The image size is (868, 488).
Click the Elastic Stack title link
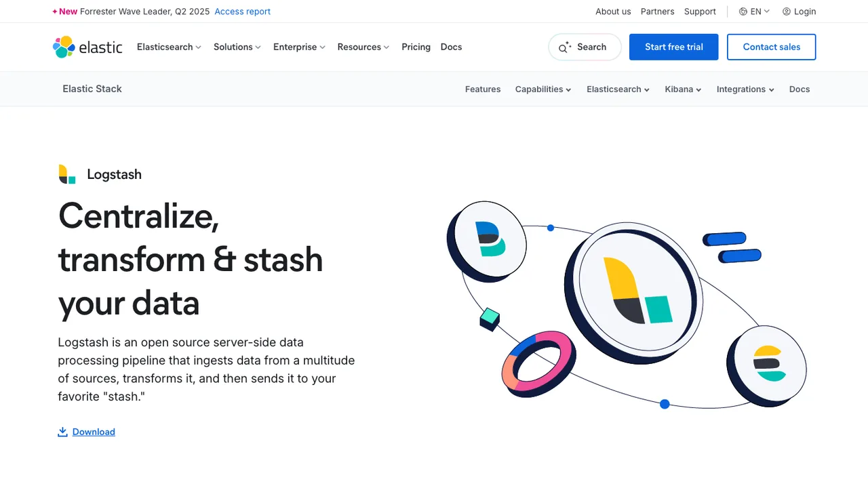(92, 89)
